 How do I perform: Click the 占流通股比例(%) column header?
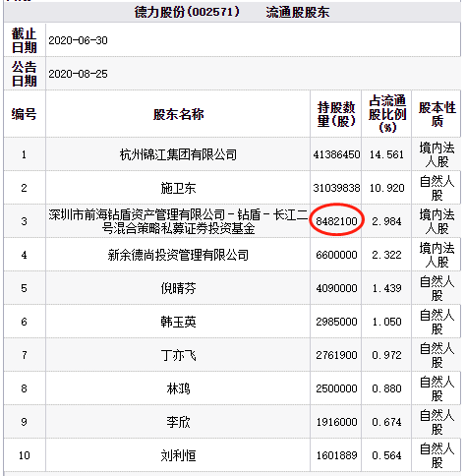point(387,113)
